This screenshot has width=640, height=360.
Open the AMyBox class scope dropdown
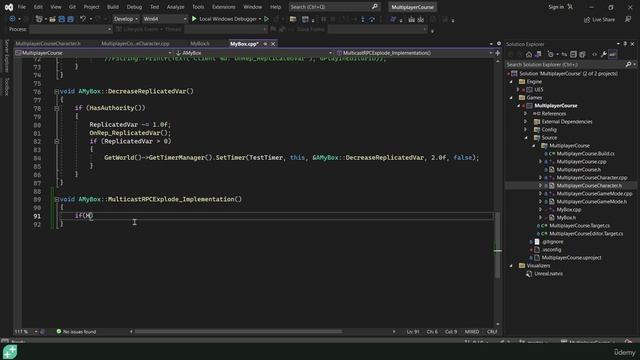[x=253, y=53]
